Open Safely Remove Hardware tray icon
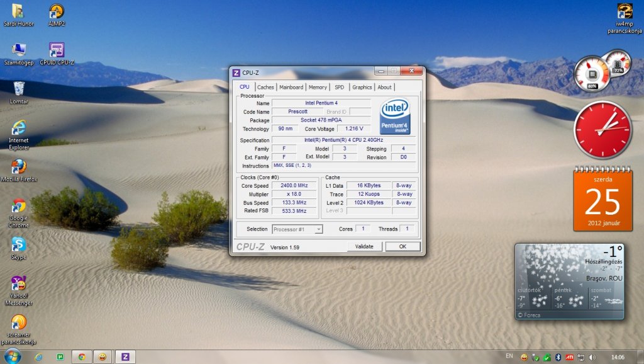 click(x=535, y=358)
